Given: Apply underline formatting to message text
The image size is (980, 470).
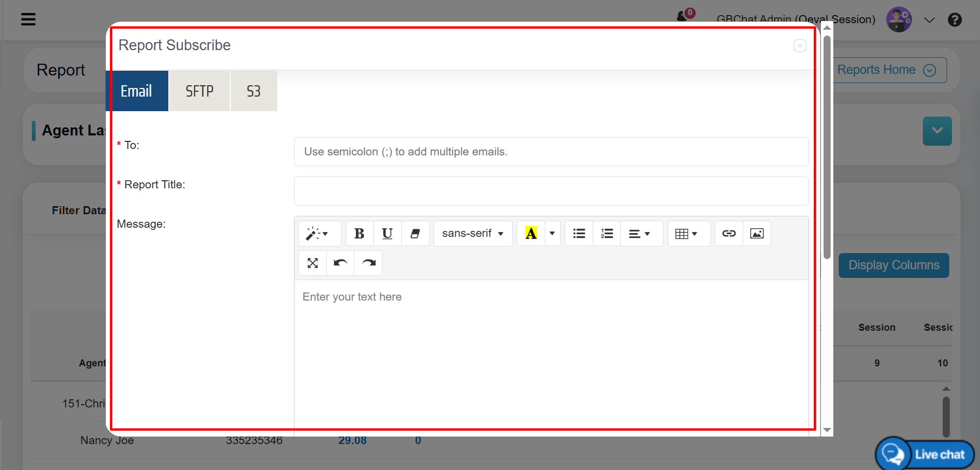Looking at the screenshot, I should (x=387, y=234).
